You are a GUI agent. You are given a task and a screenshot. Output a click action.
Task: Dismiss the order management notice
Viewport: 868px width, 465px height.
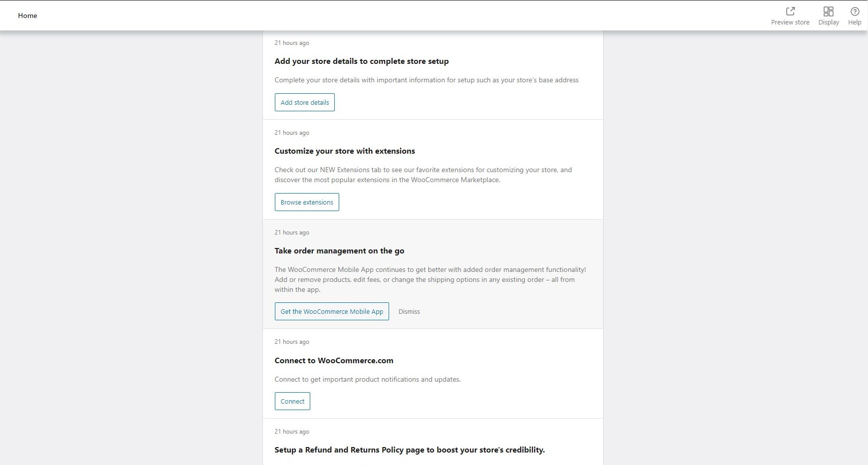(x=409, y=311)
